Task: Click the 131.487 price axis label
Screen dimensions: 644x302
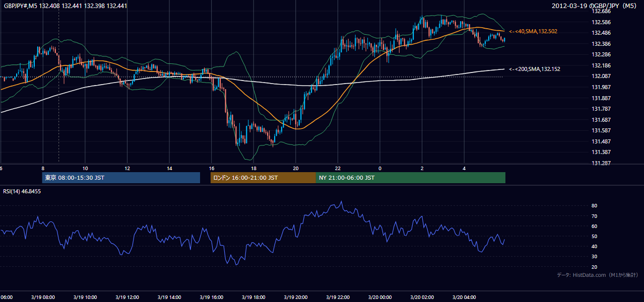Action: pyautogui.click(x=601, y=141)
